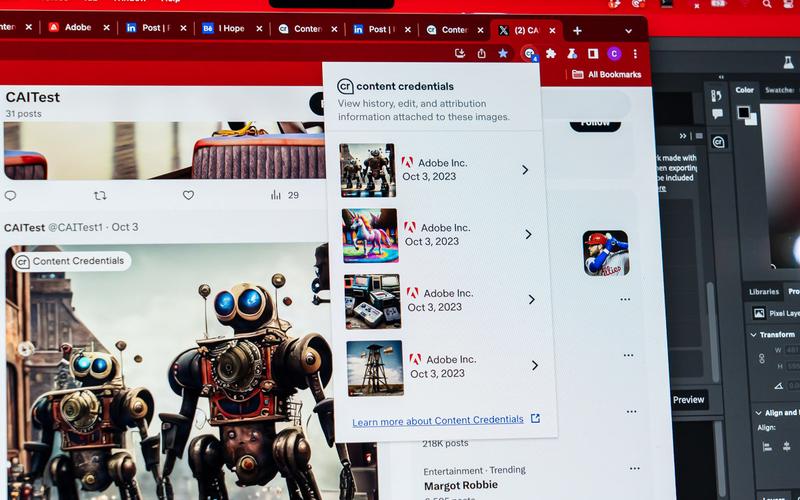Click the Phillies player thumbnail
800x500 pixels.
tap(606, 254)
